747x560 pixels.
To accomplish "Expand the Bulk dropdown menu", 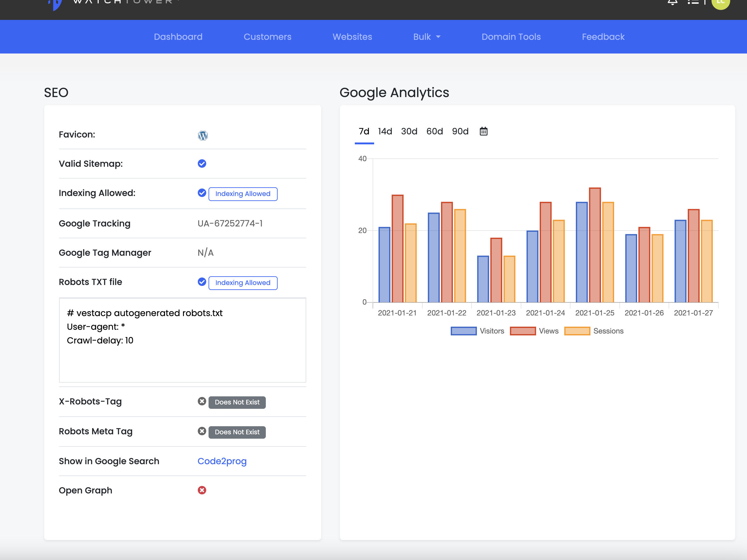I will point(426,37).
